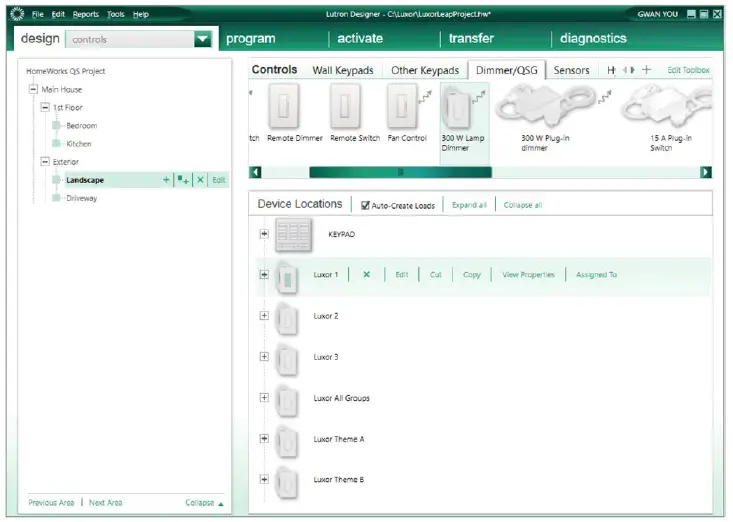This screenshot has width=733, height=522.
Task: Click toolbox scrollbar right arrow button
Action: click(x=706, y=172)
